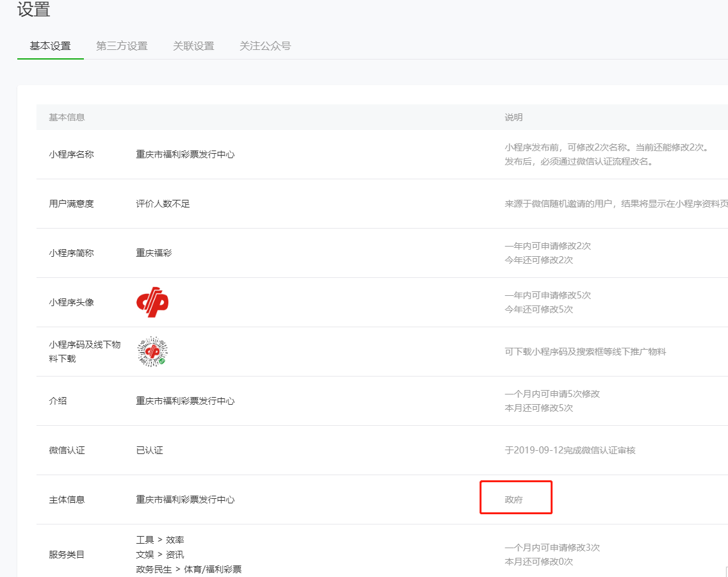Viewport: 728px width, 577px height.
Task: Click the 文娱 > 资讯 category entry
Action: pos(160,555)
